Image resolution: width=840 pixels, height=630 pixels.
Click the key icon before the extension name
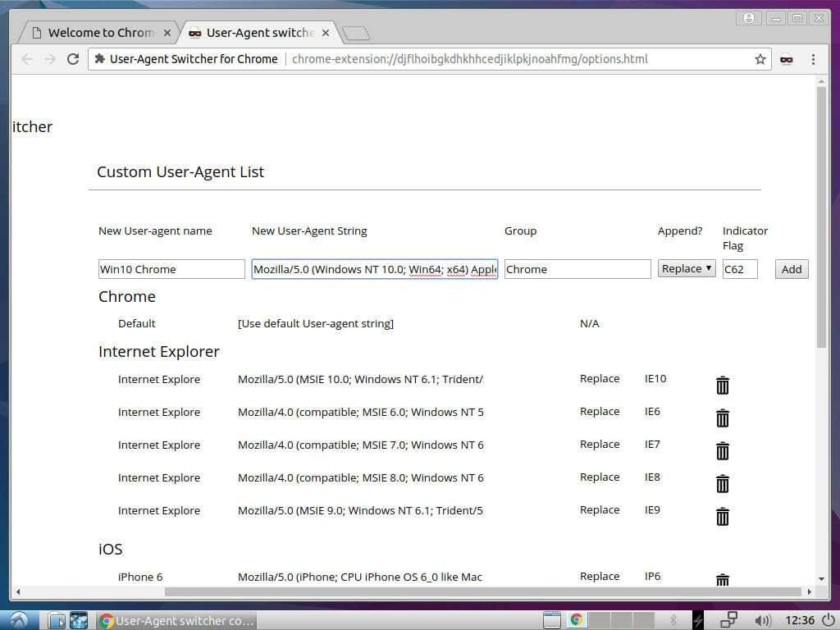101,58
